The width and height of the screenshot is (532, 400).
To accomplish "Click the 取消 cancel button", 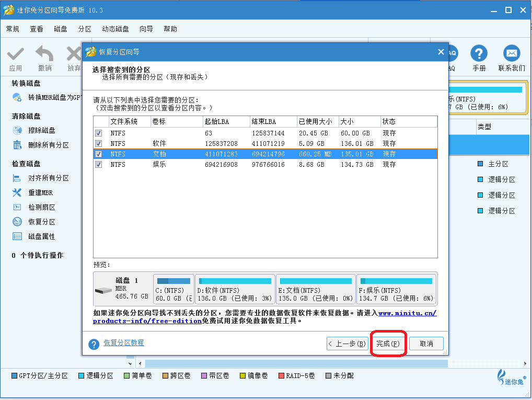I will [426, 344].
